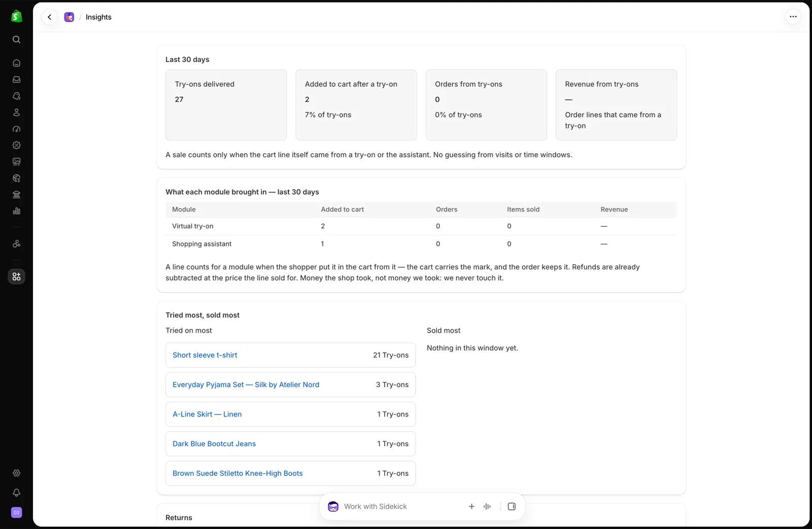Open the A-Line Skirt — Linen link
Image resolution: width=812 pixels, height=529 pixels.
(207, 414)
